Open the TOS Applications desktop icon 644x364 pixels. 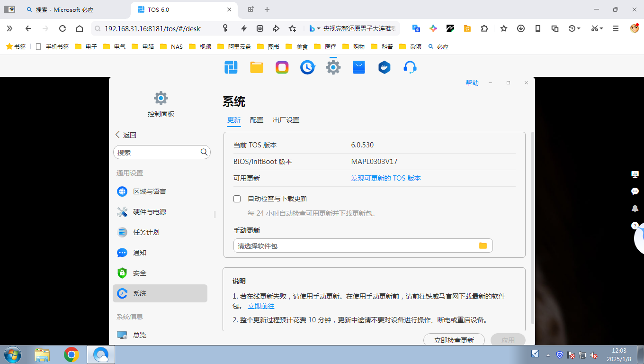coord(231,67)
